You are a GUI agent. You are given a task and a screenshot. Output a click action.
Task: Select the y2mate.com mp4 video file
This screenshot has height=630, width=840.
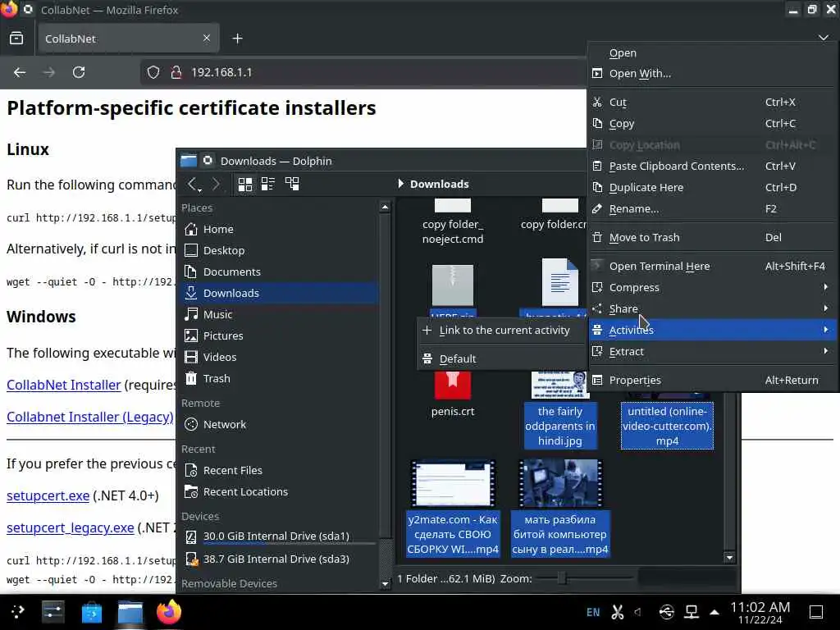point(453,508)
